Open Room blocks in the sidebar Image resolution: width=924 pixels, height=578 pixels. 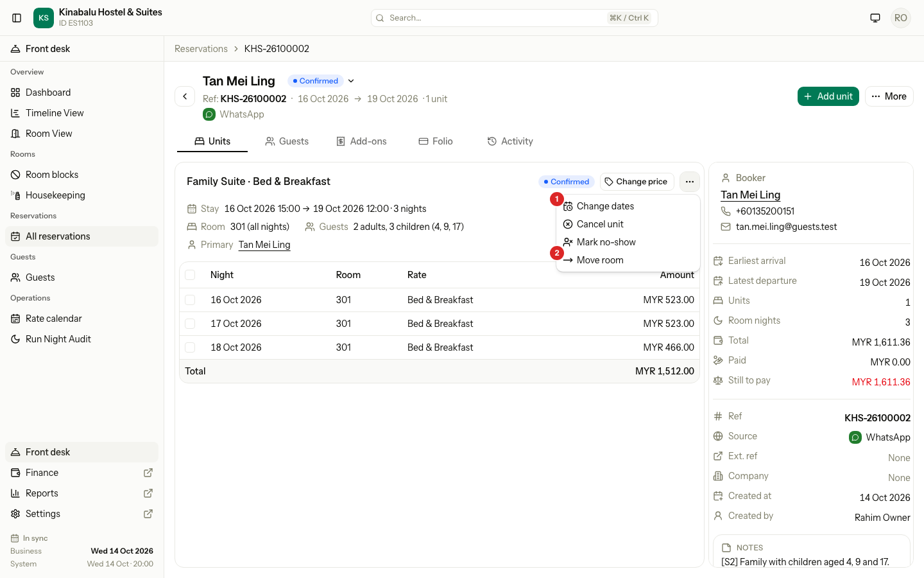point(81,175)
